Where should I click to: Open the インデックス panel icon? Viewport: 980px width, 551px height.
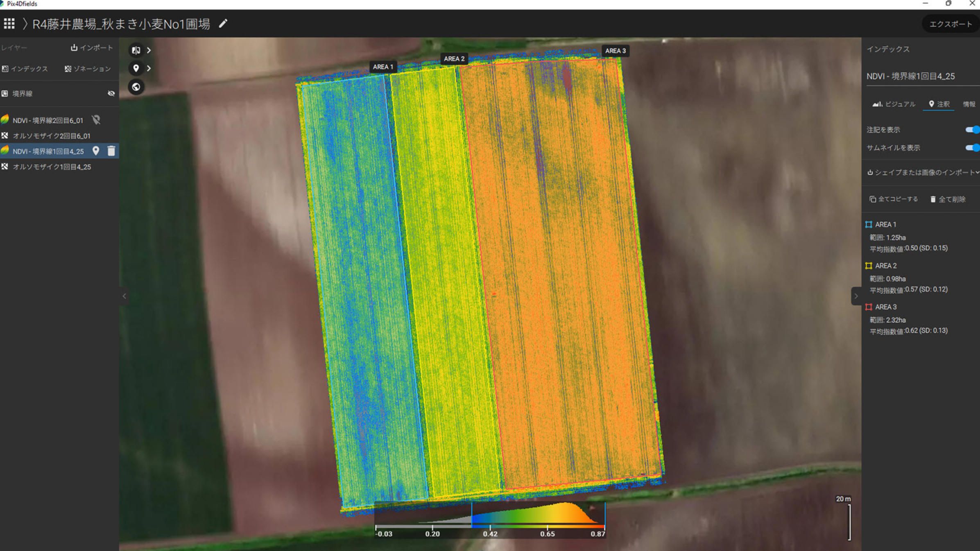click(25, 68)
